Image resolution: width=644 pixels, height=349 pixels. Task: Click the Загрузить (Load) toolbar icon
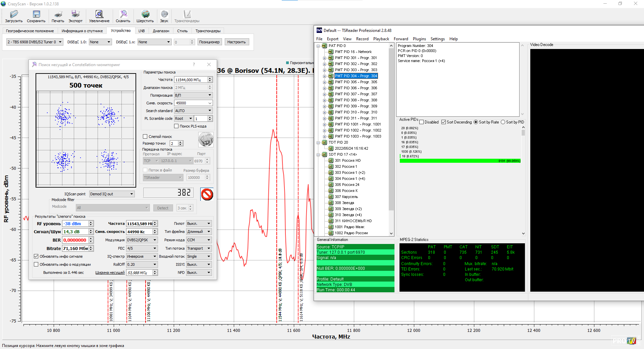click(x=14, y=14)
